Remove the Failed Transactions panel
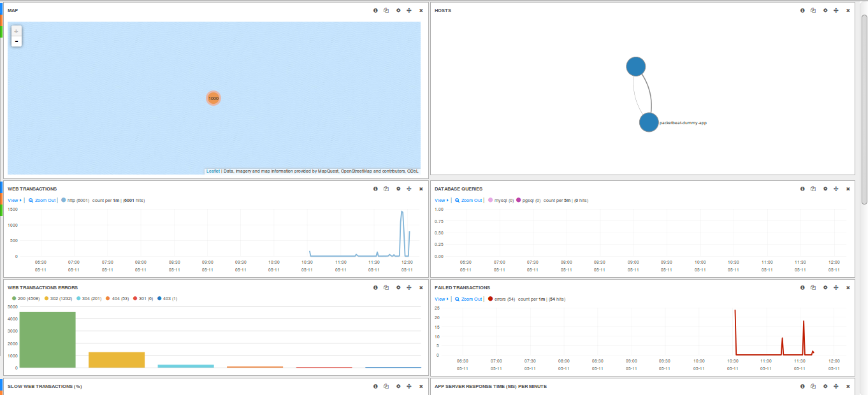 pyautogui.click(x=848, y=287)
